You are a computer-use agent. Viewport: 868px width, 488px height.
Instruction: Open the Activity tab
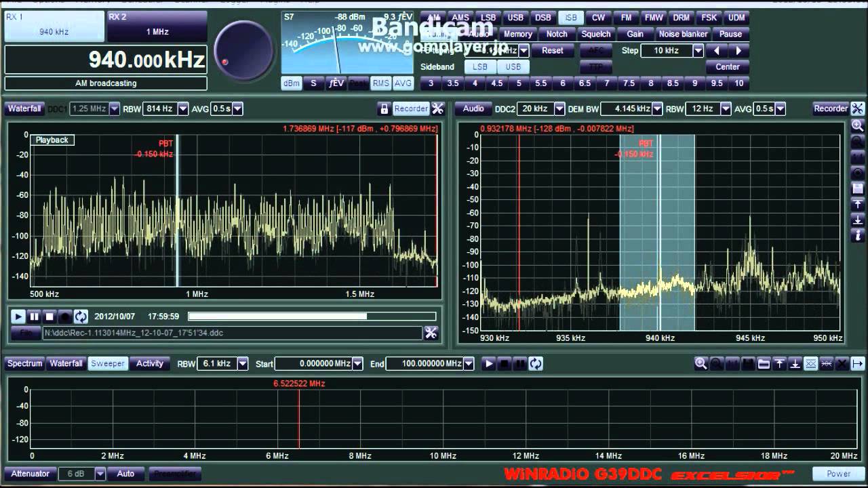point(150,364)
